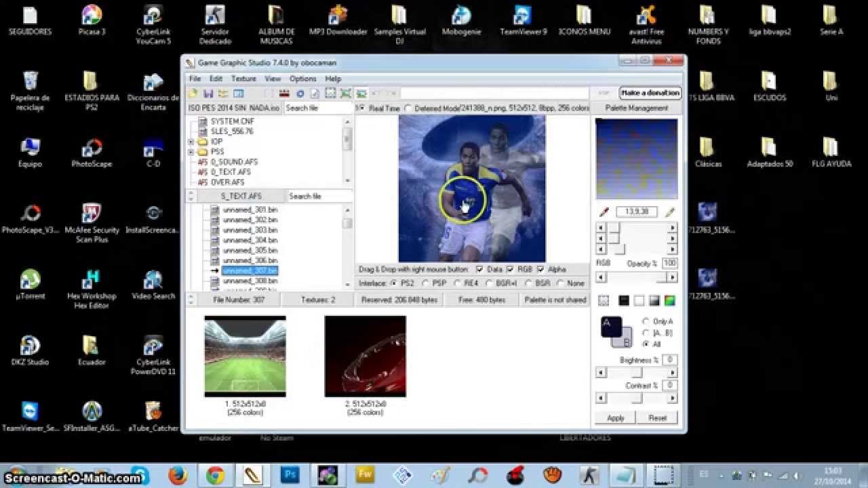Select the stadium texture thumbnail number 1
Viewport: 868px width, 488px height.
coord(245,356)
